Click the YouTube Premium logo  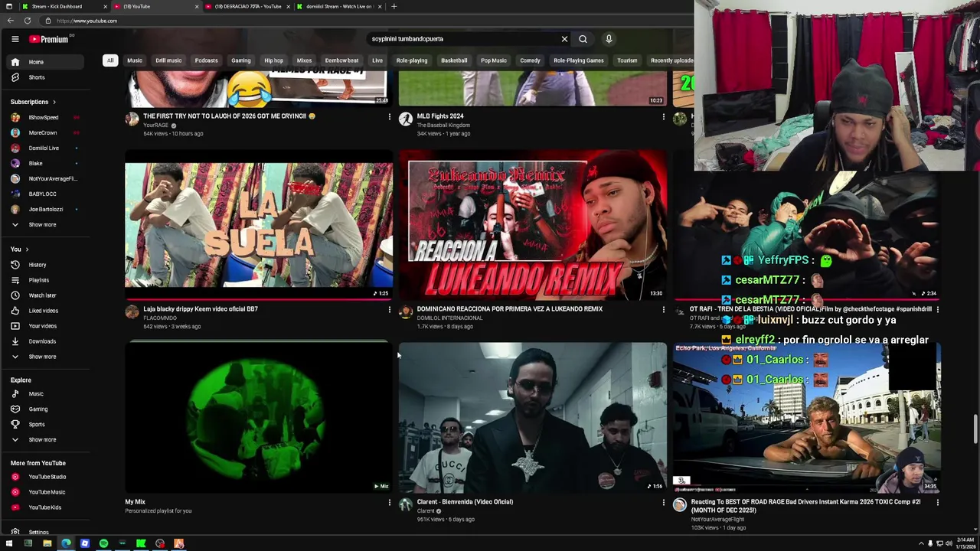[x=50, y=39]
